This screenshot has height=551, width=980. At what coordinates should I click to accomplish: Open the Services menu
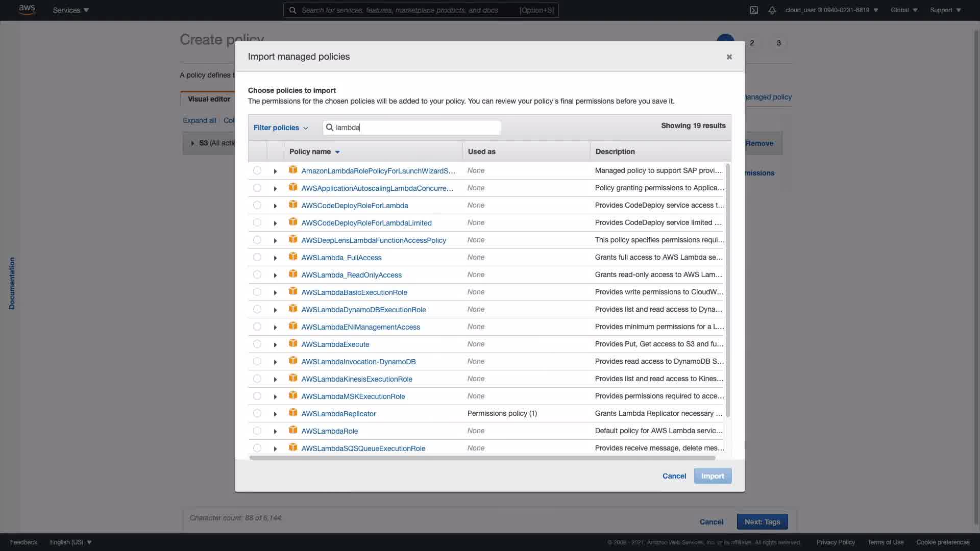[x=70, y=10]
